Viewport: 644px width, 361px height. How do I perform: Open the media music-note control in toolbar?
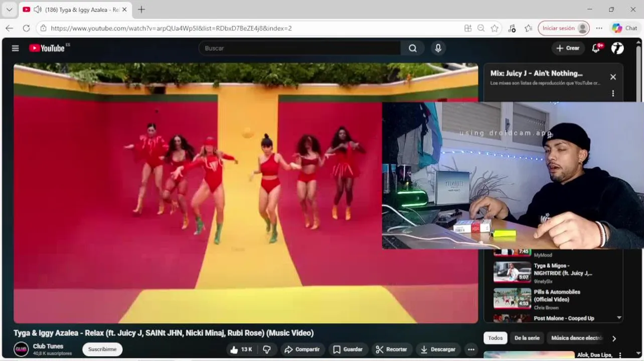512,28
